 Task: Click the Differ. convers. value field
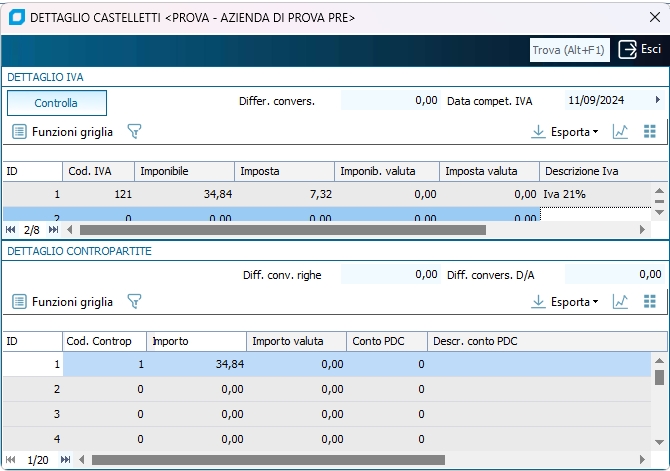click(x=391, y=100)
